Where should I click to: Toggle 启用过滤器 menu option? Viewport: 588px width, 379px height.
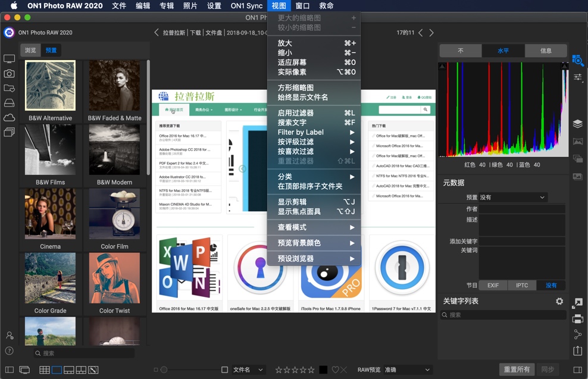(x=314, y=113)
